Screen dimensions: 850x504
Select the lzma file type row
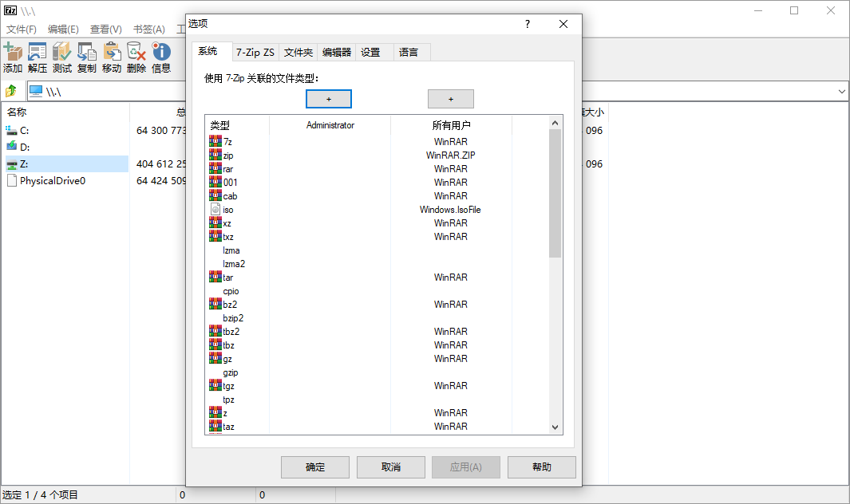tap(231, 250)
